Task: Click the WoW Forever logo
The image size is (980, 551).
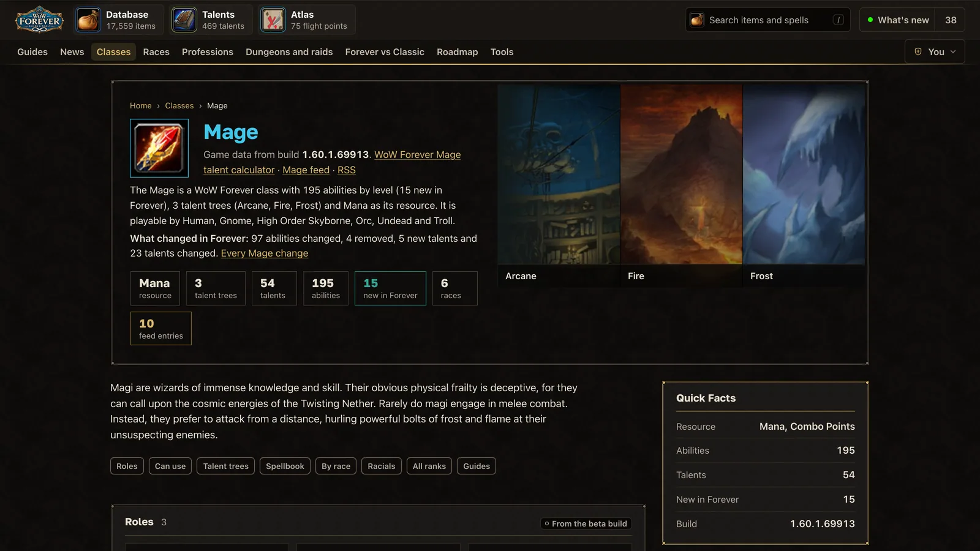Action: (x=39, y=20)
